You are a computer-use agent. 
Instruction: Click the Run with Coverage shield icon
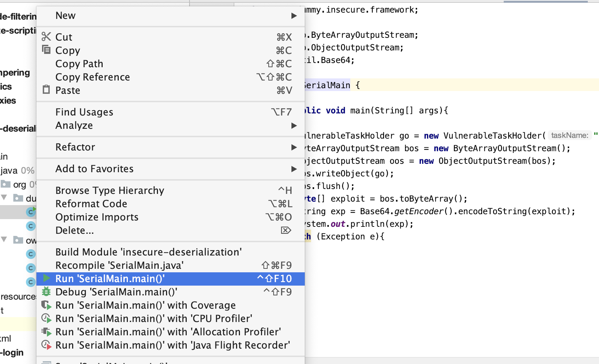(x=46, y=305)
